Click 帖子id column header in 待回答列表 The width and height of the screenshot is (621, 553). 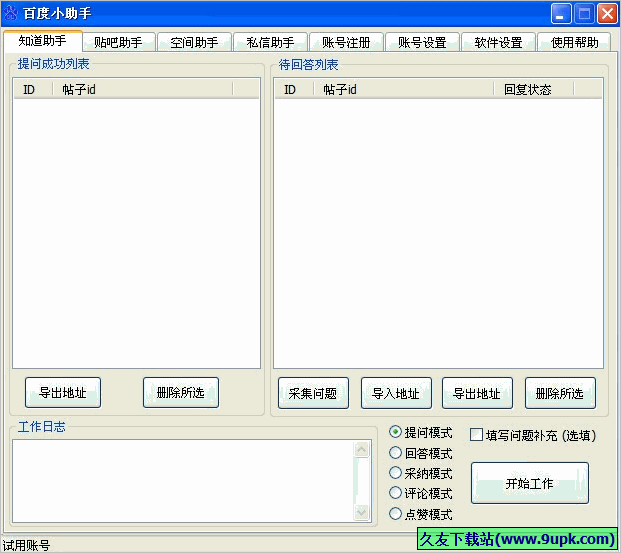point(404,89)
